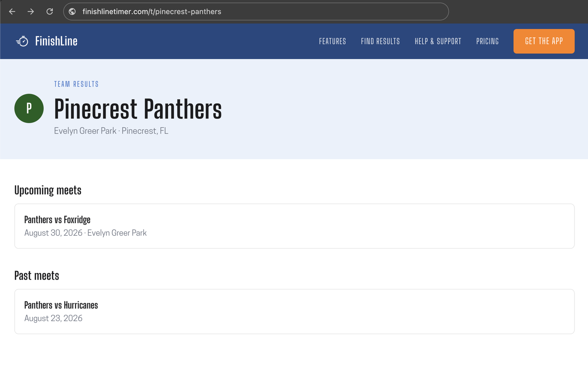Open the Help & Support menu item

[x=438, y=41]
